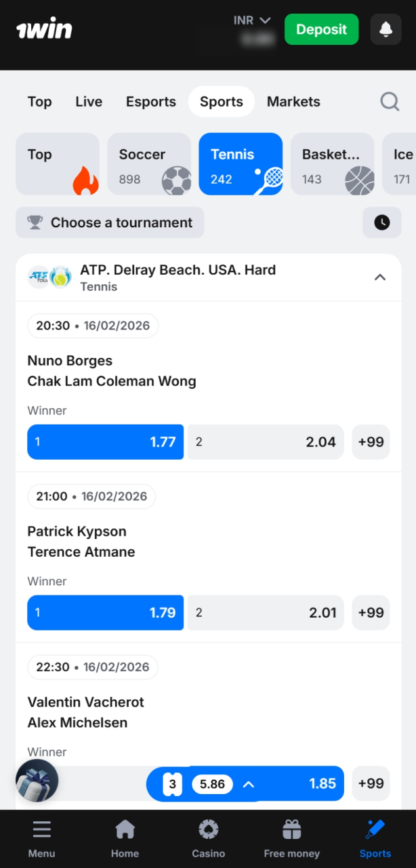Image resolution: width=416 pixels, height=868 pixels.
Task: Open the INR currency dropdown
Action: coord(252,20)
